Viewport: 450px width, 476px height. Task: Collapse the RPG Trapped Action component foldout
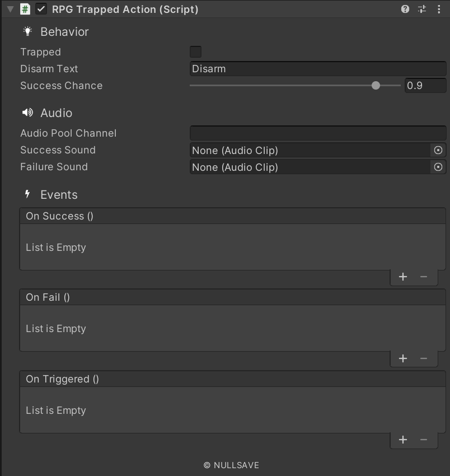click(x=10, y=10)
